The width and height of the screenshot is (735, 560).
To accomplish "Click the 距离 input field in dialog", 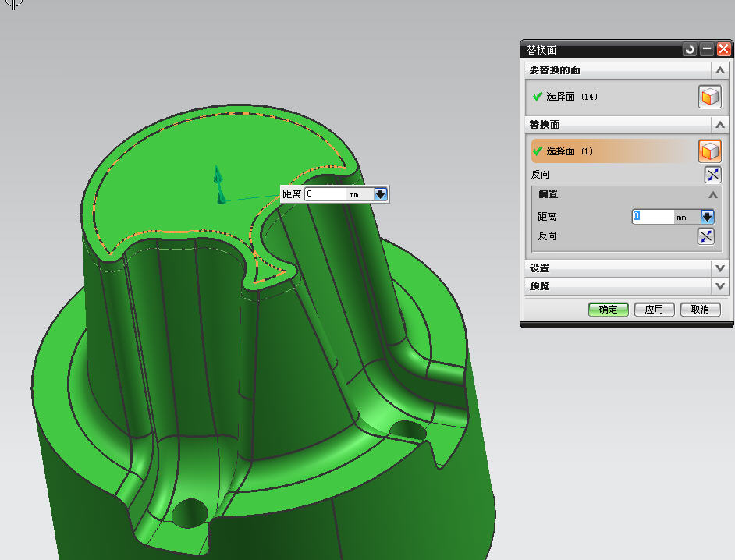I will [x=653, y=217].
